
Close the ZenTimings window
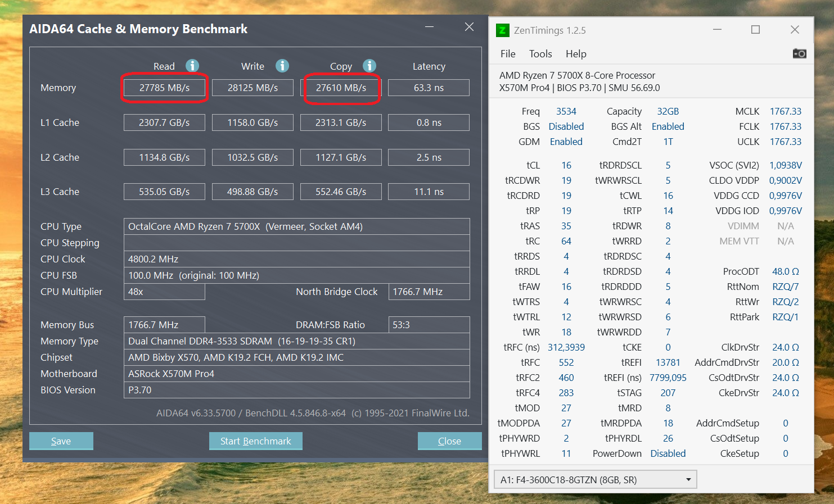pos(795,30)
